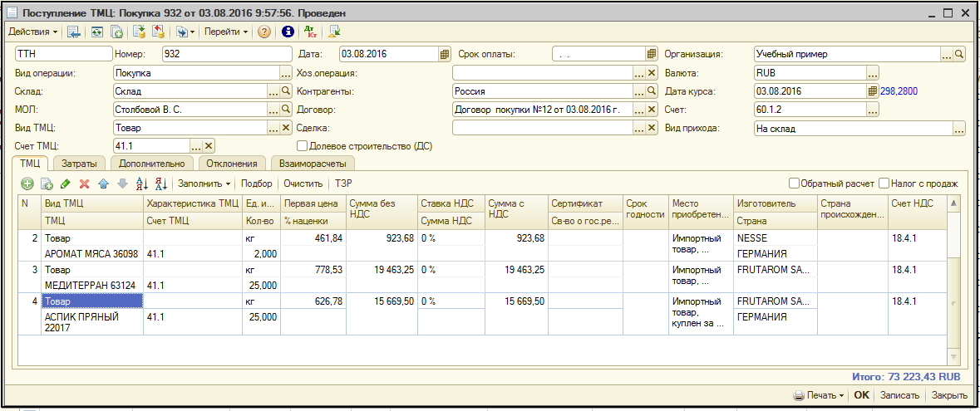The width and height of the screenshot is (980, 411).
Task: Click the Дт/Кт postings icon
Action: (312, 32)
